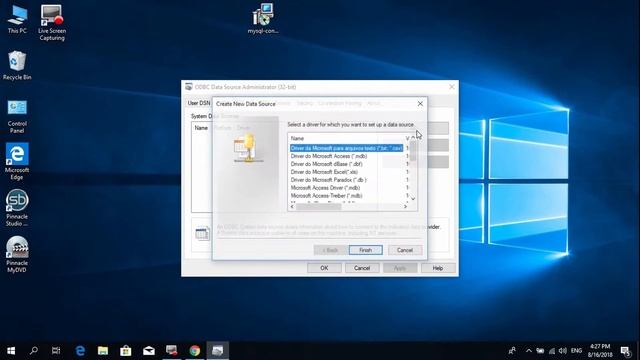Image resolution: width=640 pixels, height=360 pixels.
Task: Select the highlighted text file driver row
Action: click(x=347, y=148)
